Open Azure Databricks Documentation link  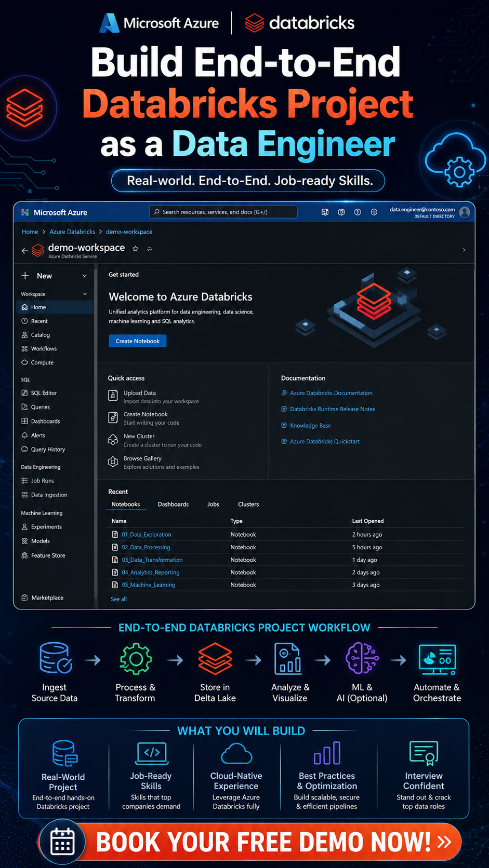point(331,393)
